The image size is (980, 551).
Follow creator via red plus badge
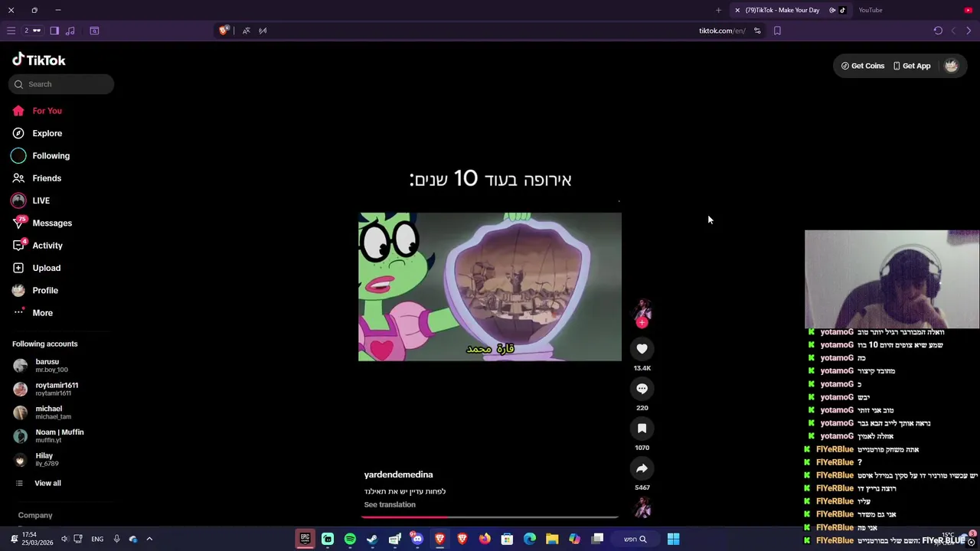pos(642,323)
